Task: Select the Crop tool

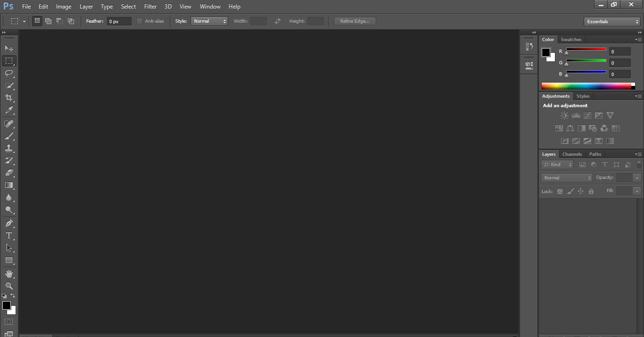Action: [9, 98]
